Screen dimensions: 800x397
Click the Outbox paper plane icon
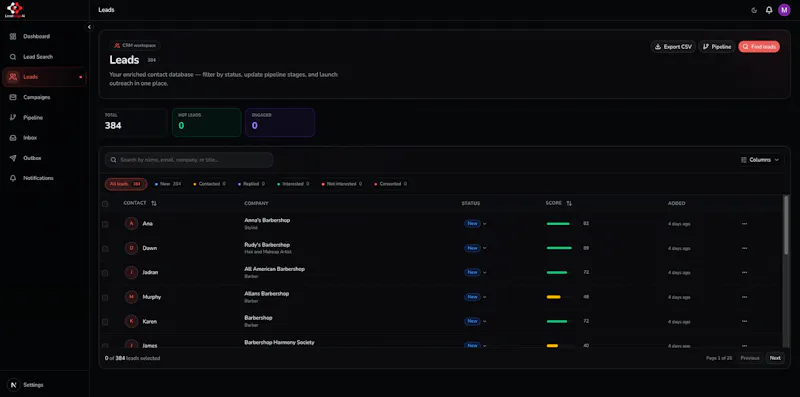pyautogui.click(x=13, y=158)
